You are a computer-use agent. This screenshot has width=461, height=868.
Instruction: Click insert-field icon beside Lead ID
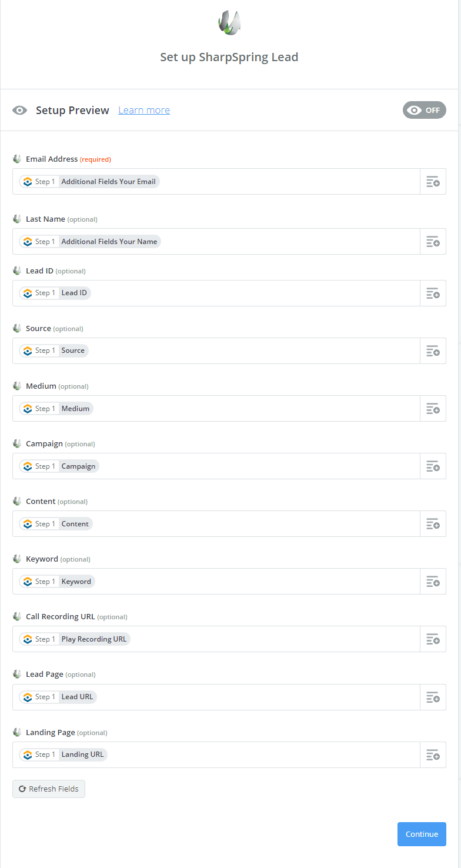coord(433,293)
